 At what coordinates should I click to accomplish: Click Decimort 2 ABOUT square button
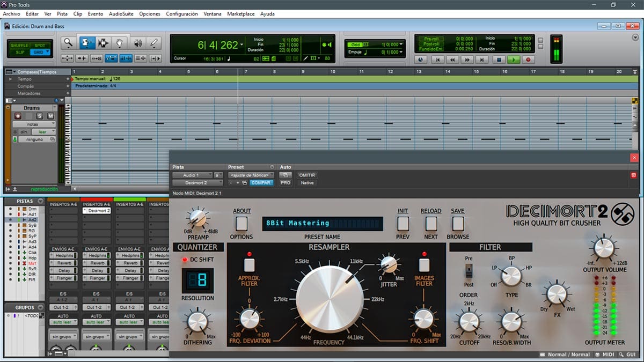(x=241, y=223)
